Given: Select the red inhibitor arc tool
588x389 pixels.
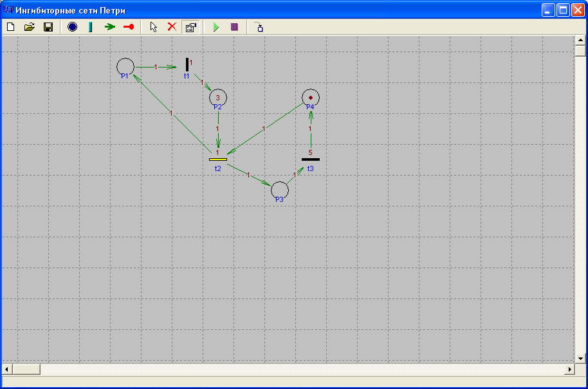Looking at the screenshot, I should click(129, 27).
